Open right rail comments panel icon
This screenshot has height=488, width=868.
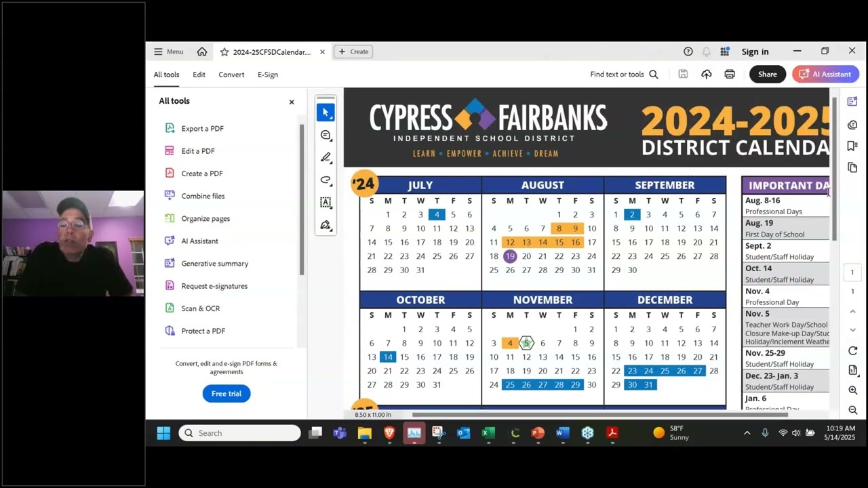852,125
